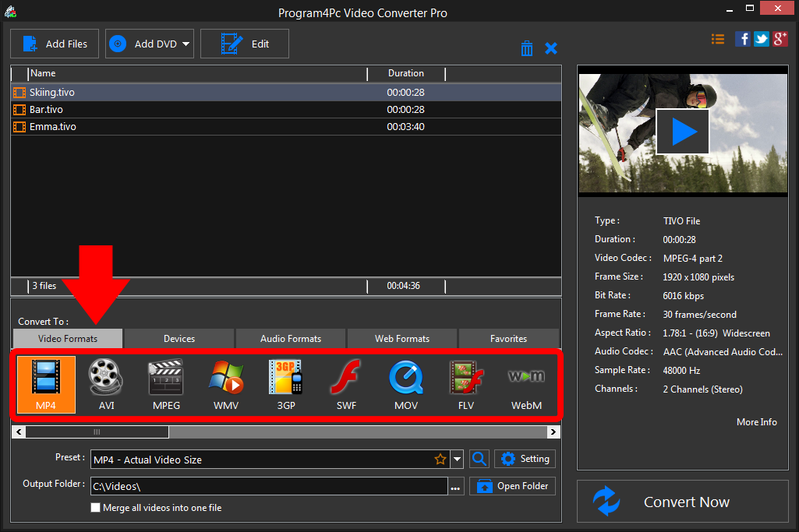
Task: Browse output folder with ellipsis button
Action: coord(455,487)
